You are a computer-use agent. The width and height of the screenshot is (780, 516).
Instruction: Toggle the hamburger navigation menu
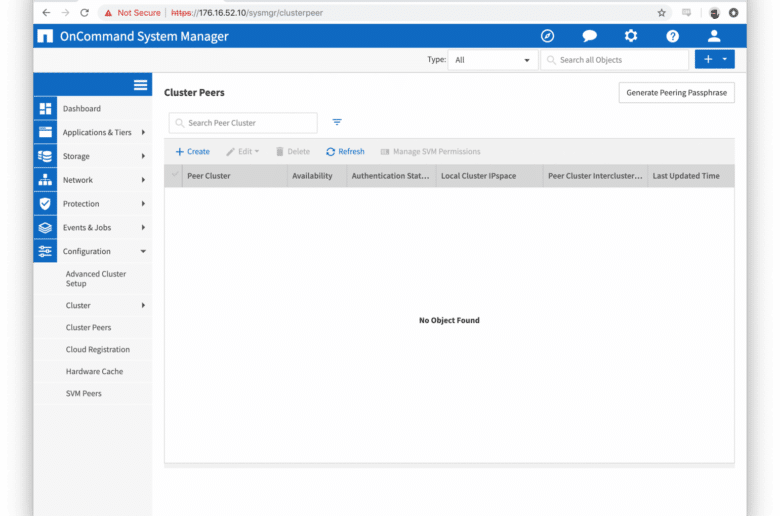coord(140,85)
